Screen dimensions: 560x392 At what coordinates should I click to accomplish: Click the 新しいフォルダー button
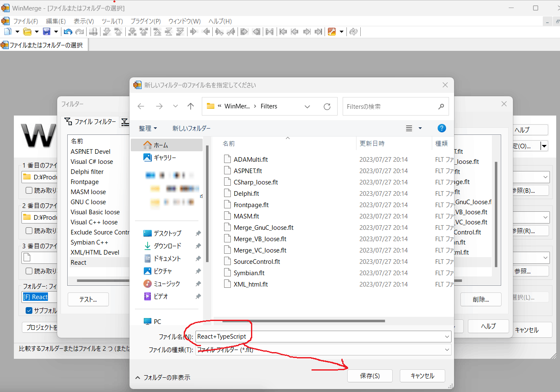click(x=191, y=128)
